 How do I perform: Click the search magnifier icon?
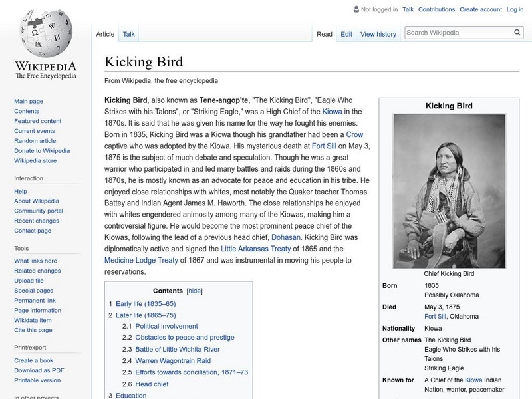pyautogui.click(x=517, y=32)
